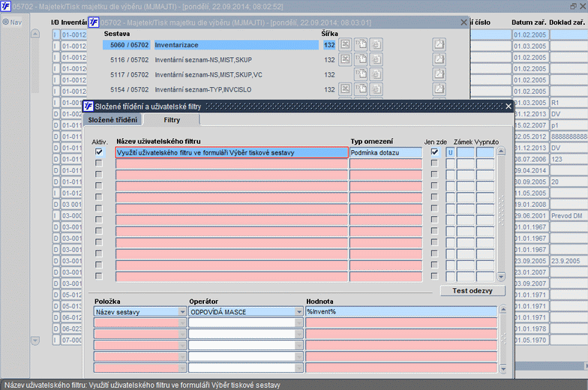Click Prevod DM document cell in main window
This screenshot has height=390, width=588.
coord(568,216)
